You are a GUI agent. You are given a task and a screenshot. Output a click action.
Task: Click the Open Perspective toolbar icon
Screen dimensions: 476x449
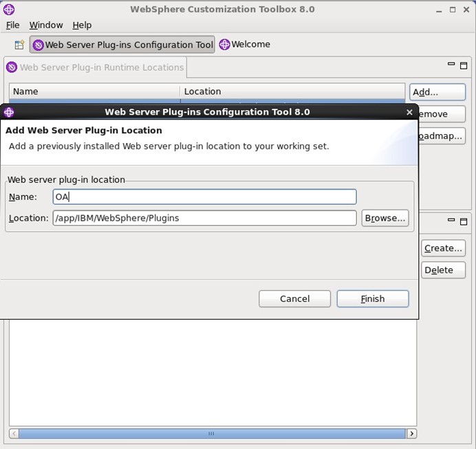(x=20, y=45)
